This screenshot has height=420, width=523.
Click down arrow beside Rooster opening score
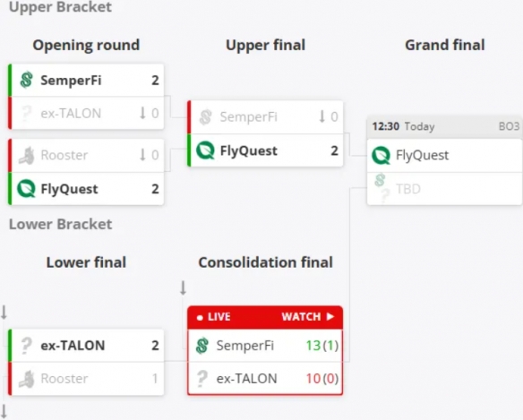click(142, 154)
